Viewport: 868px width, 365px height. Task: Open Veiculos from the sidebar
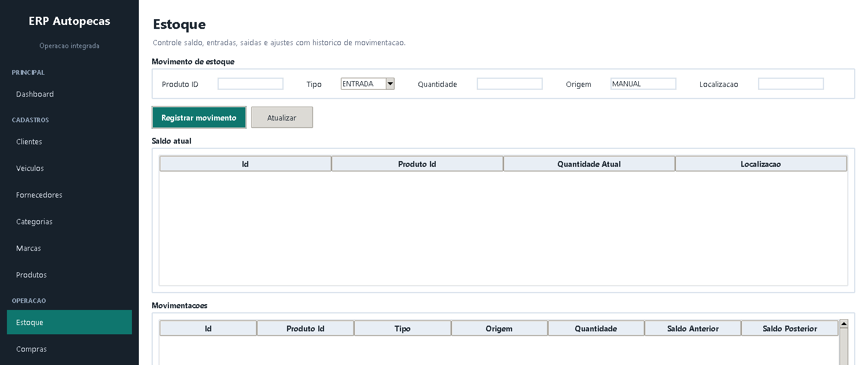pos(69,168)
